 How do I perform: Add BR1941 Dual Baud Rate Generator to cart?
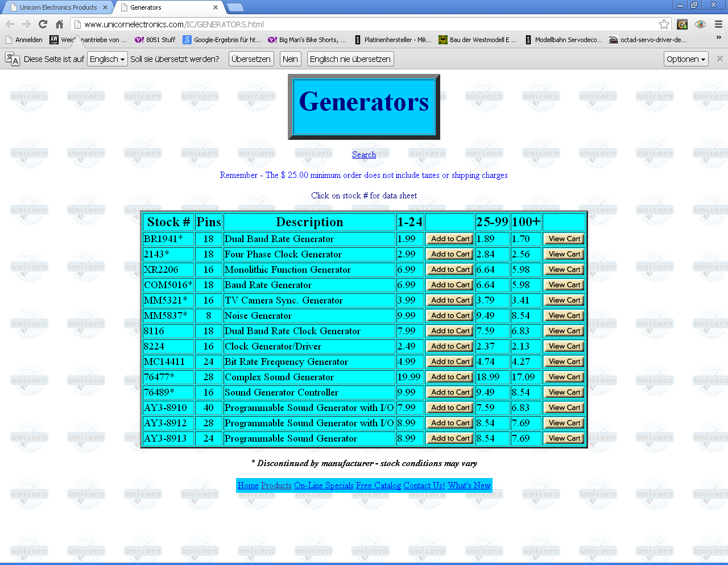[x=450, y=239]
